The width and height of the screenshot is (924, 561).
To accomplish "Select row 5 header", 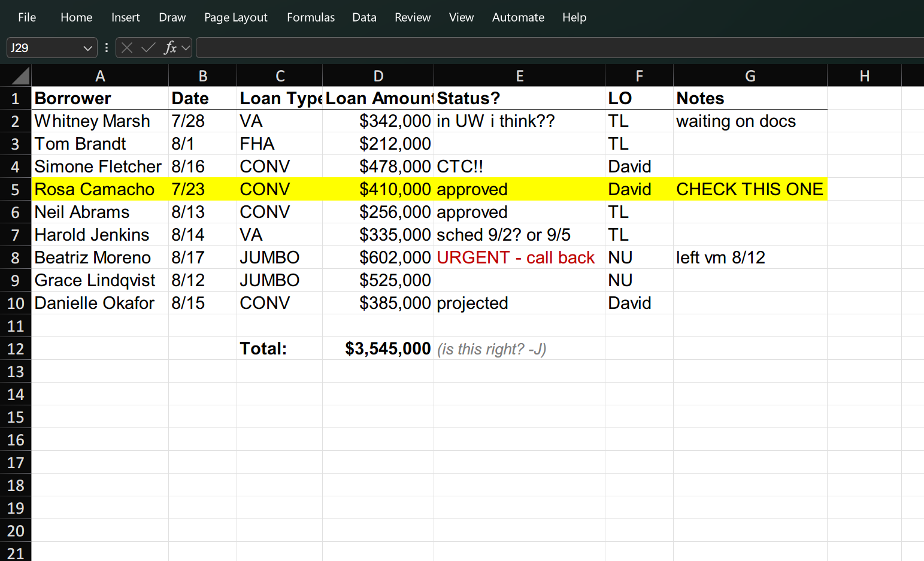I will tap(16, 189).
